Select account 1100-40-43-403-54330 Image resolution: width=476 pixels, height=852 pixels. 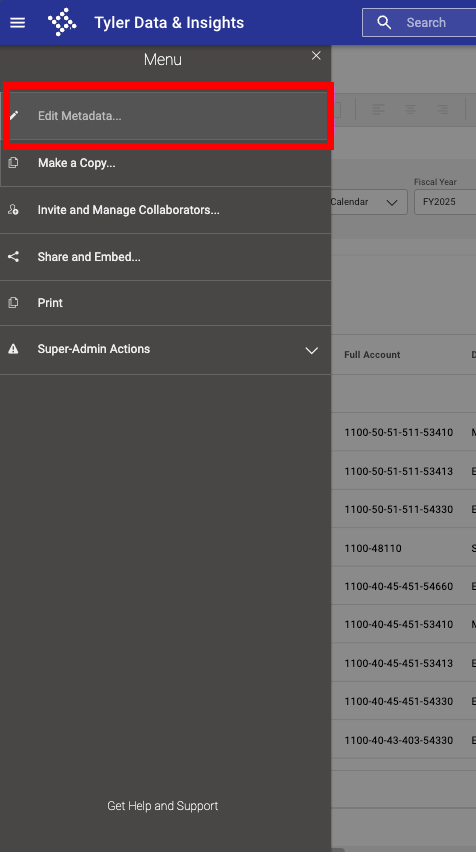(x=398, y=740)
